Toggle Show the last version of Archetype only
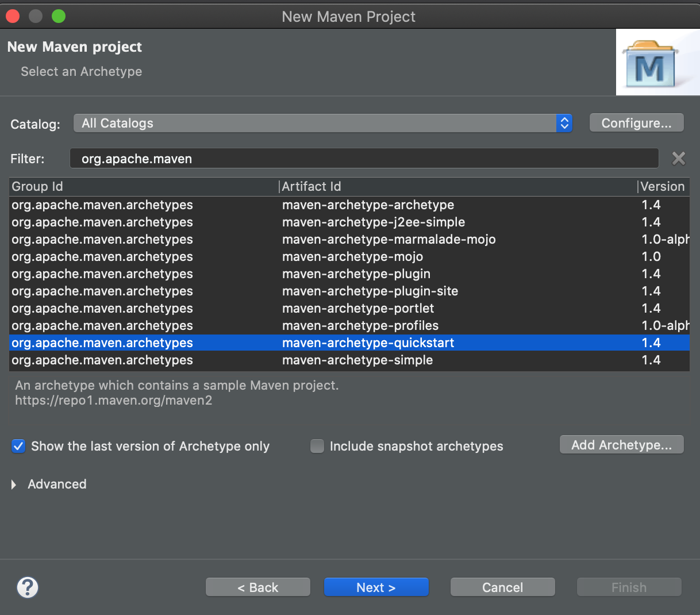700x615 pixels. coord(18,446)
